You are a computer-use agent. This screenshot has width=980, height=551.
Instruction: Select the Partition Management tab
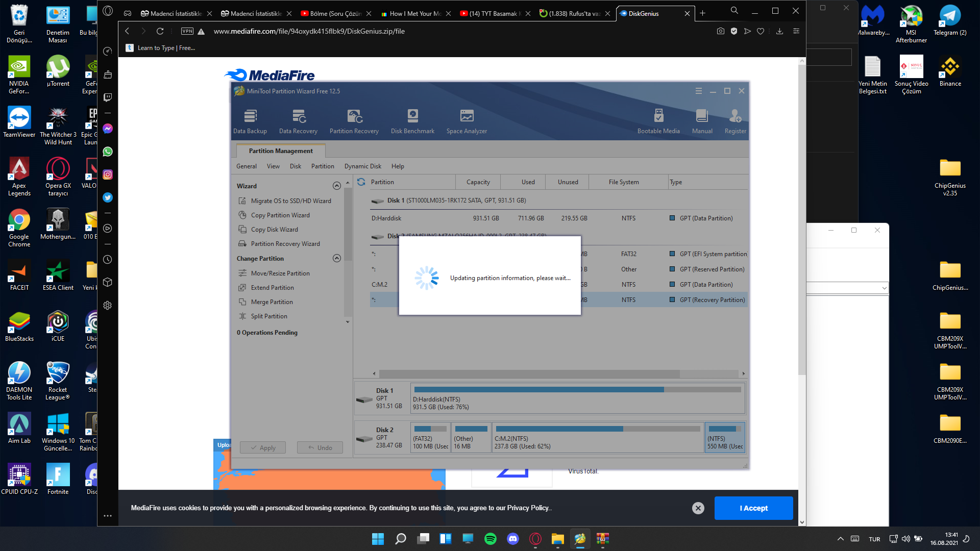tap(281, 151)
